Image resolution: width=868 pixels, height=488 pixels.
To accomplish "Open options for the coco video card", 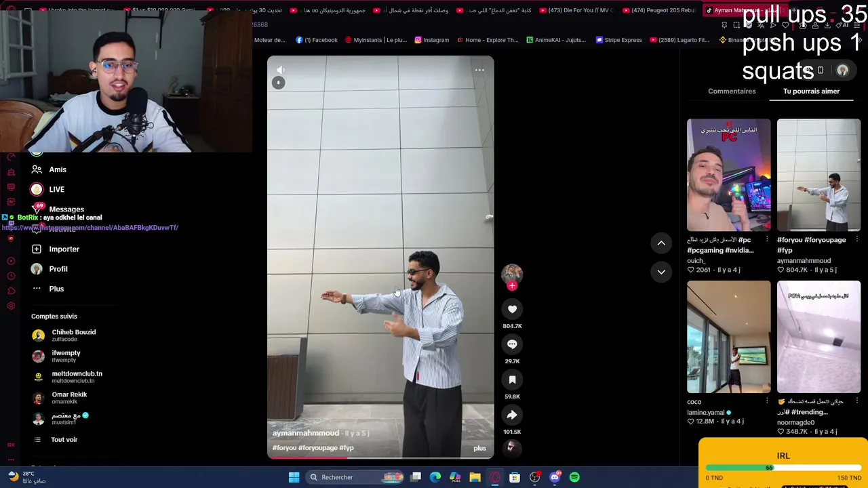I will click(x=767, y=401).
